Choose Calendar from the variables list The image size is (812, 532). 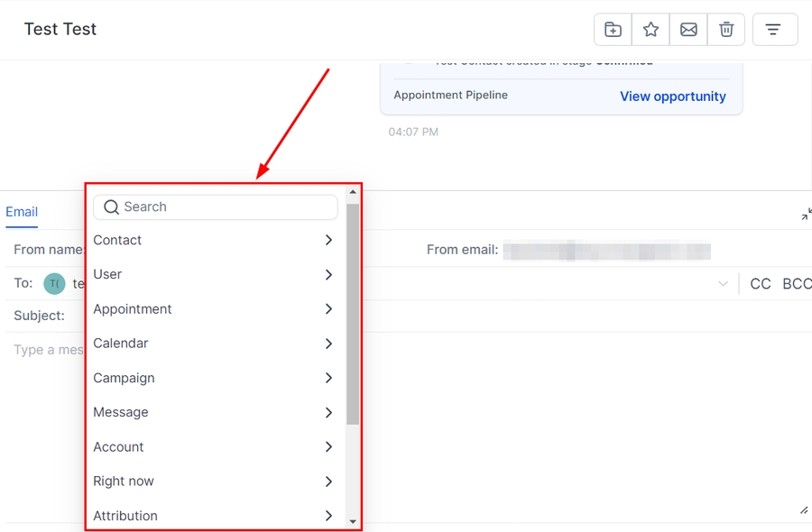(x=121, y=344)
